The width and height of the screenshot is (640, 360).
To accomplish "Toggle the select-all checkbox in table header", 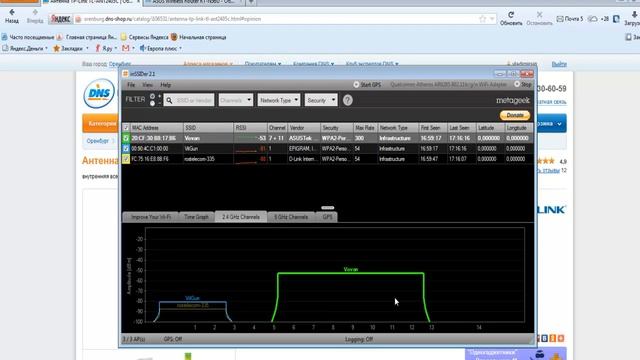I will (x=126, y=128).
